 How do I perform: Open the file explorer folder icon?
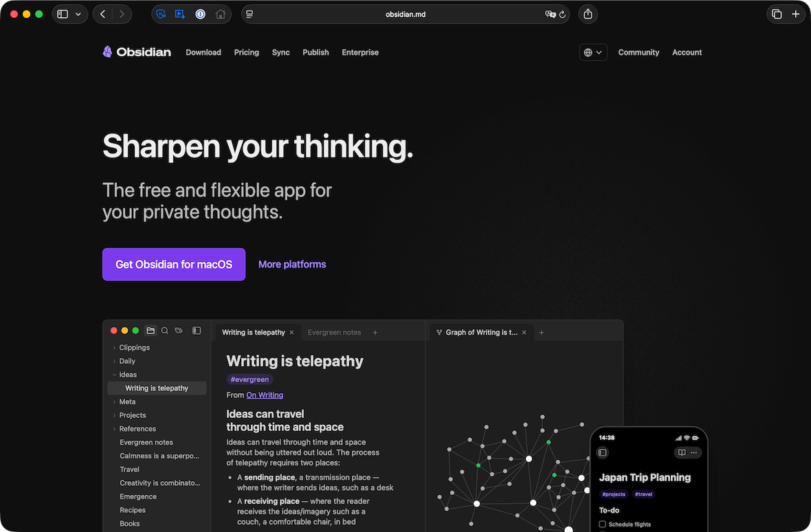click(151, 331)
